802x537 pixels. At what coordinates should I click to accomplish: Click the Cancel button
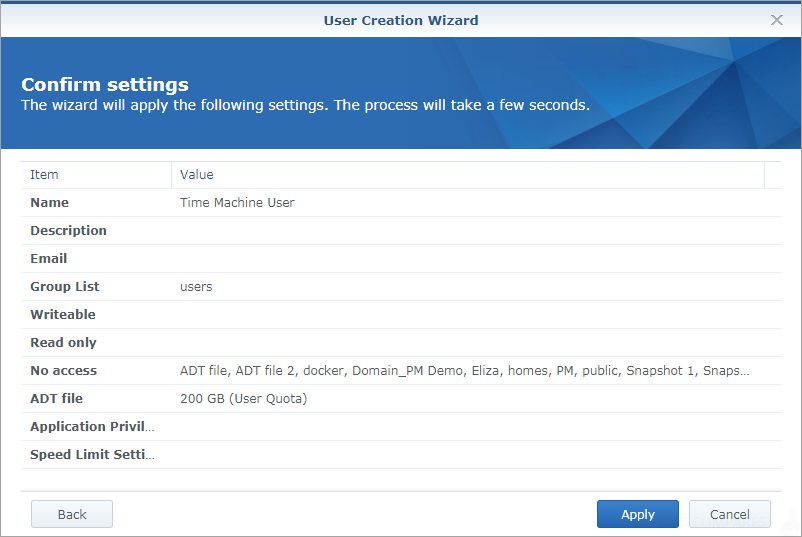[729, 514]
